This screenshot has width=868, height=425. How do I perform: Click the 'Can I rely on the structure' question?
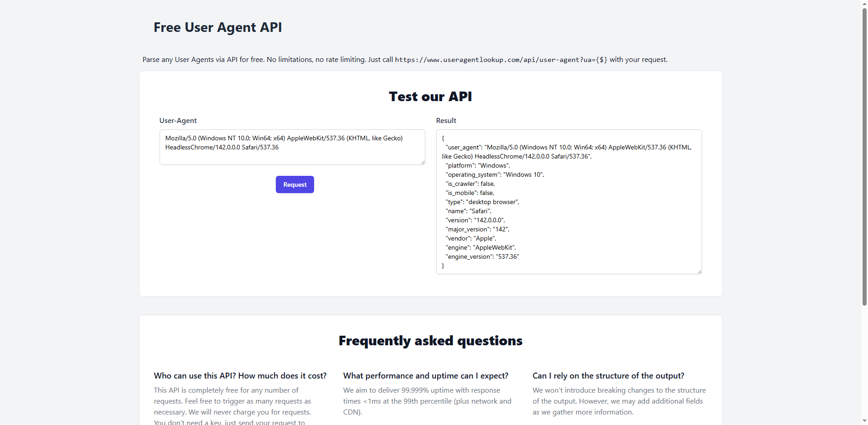608,376
